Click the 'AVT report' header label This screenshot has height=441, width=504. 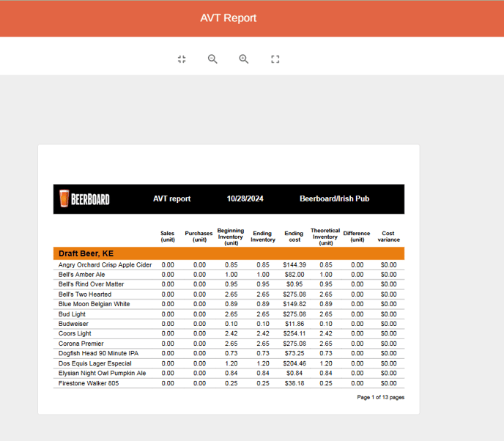[x=172, y=199]
